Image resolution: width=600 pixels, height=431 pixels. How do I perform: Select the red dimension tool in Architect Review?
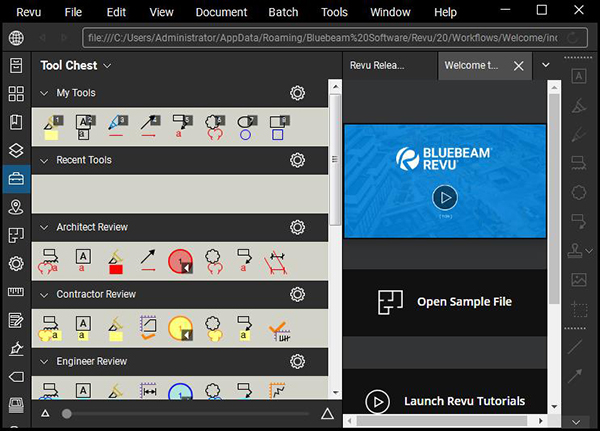tap(276, 262)
